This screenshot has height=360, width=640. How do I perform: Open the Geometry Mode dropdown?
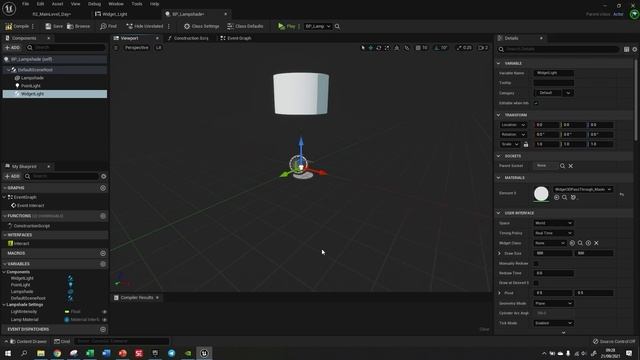(x=553, y=303)
